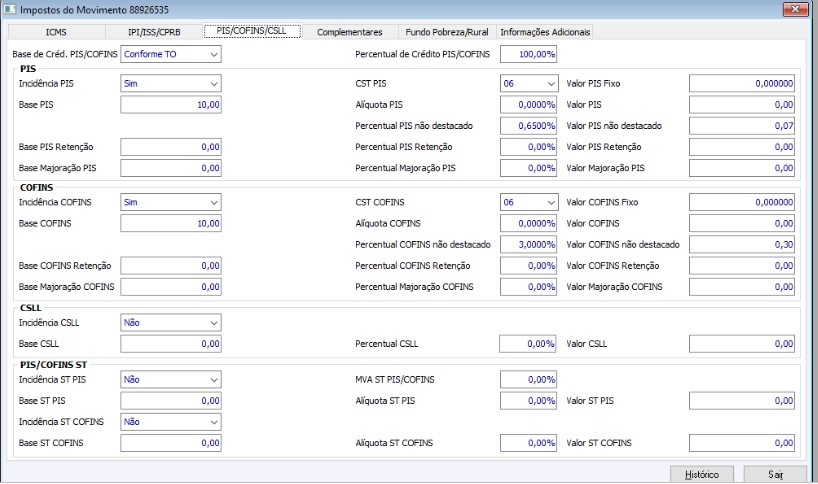Select the Fundo Pobreza/Rural tab
Image resolution: width=818 pixels, height=484 pixels.
447,32
